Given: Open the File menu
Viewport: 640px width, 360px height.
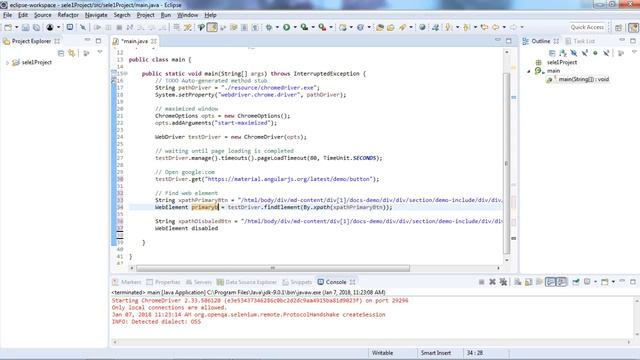Looking at the screenshot, I should point(7,15).
